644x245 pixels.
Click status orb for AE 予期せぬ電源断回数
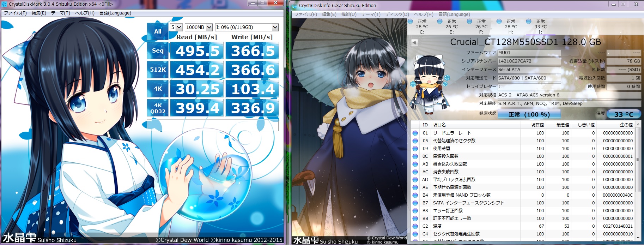[x=415, y=187]
